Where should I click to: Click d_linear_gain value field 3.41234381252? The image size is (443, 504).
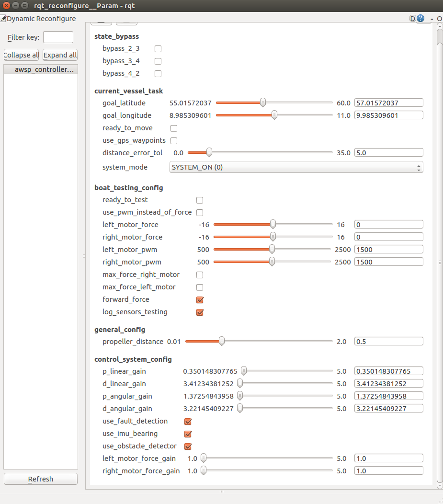(x=389, y=384)
